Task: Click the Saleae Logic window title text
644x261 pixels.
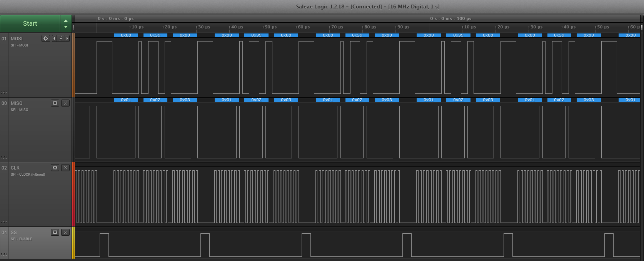Action: coord(368,7)
